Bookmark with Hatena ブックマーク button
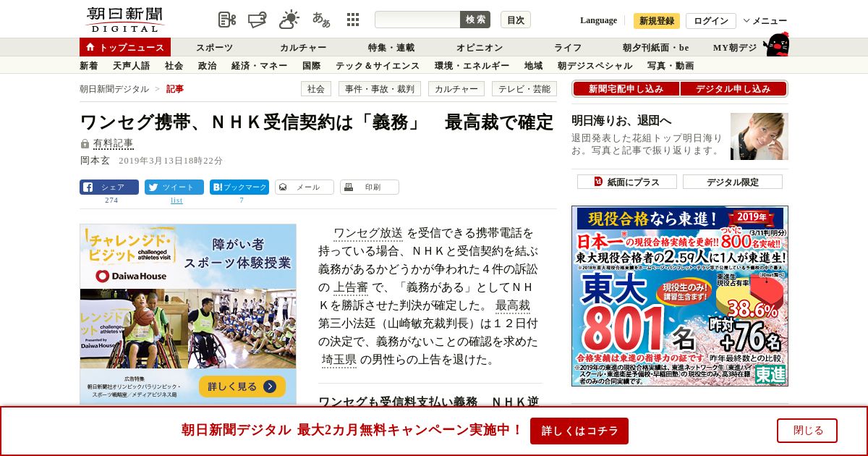 click(239, 187)
